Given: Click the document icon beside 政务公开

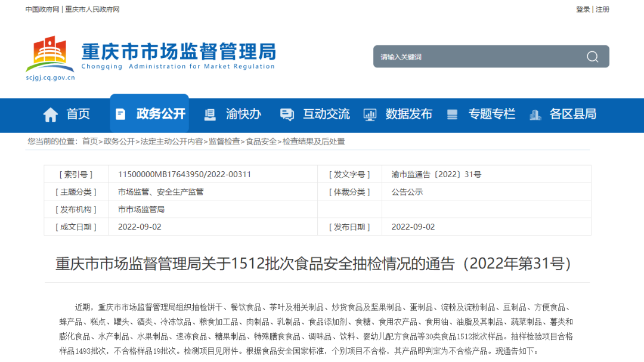Looking at the screenshot, I should pos(120,115).
